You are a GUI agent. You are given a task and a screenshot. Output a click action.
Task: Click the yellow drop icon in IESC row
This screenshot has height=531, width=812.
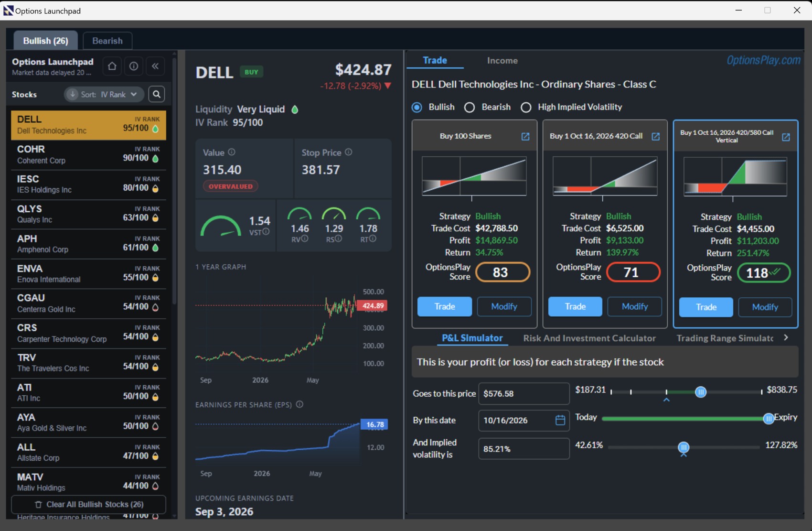[155, 188]
